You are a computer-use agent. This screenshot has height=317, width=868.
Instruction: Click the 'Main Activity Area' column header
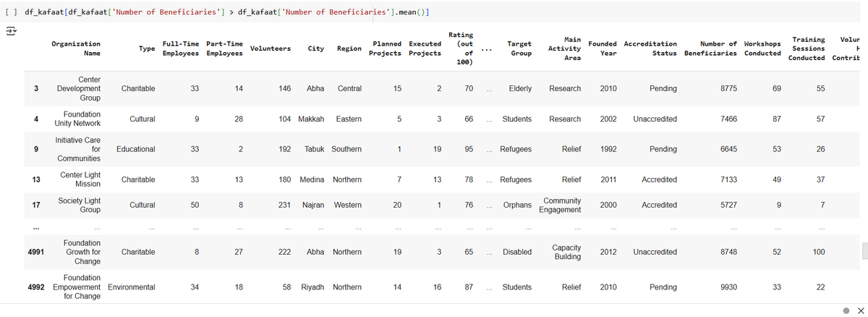[x=566, y=48]
